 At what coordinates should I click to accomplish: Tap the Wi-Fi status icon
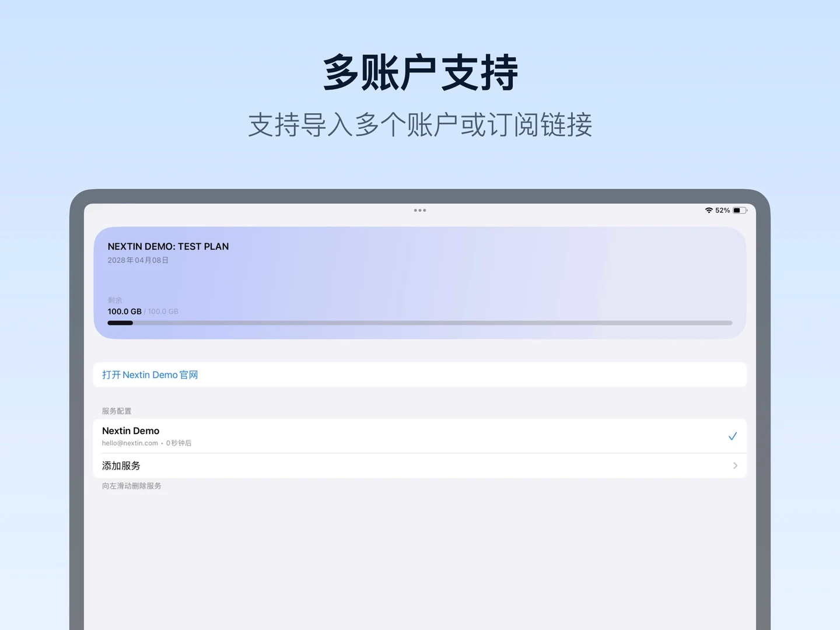[709, 210]
